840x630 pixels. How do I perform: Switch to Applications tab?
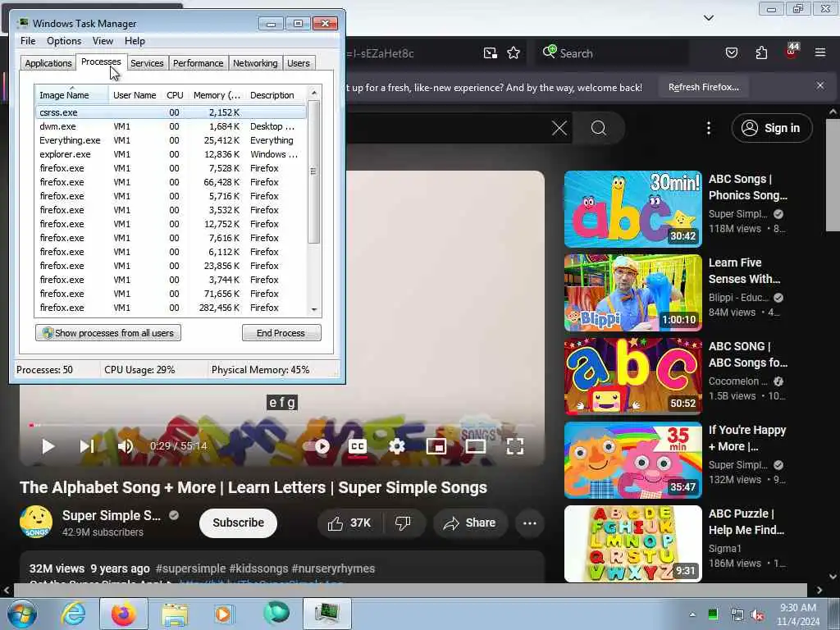[48, 63]
